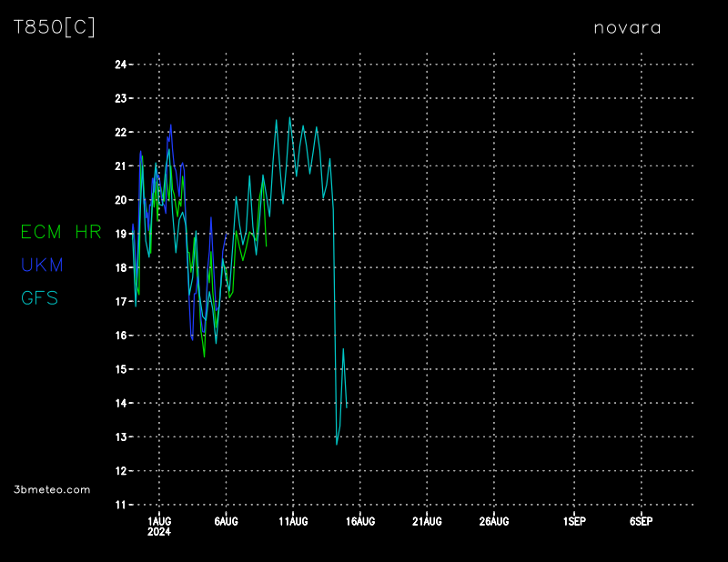Viewport: 728px width, 562px height.
Task: Select the 16AUG date tick label
Action: [360, 521]
